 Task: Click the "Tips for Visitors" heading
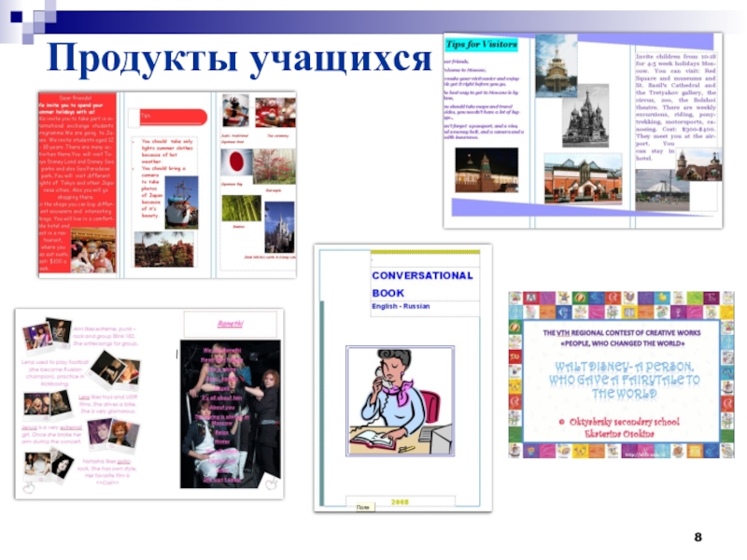pyautogui.click(x=481, y=45)
